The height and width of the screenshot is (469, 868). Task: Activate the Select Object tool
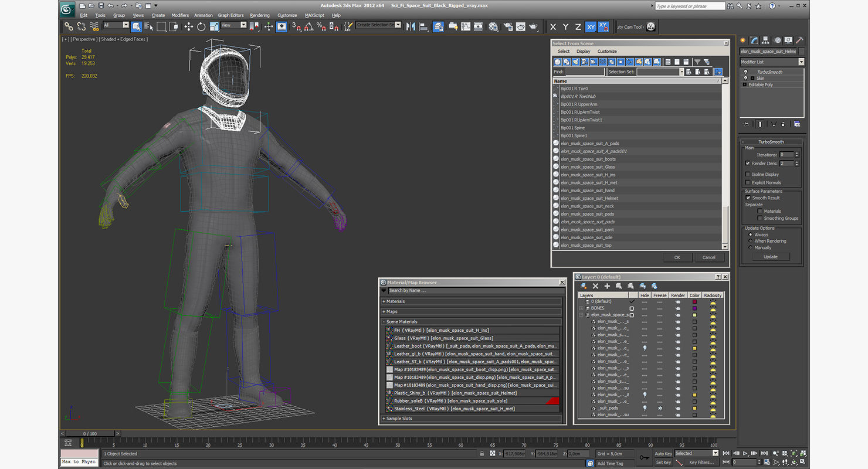(136, 26)
